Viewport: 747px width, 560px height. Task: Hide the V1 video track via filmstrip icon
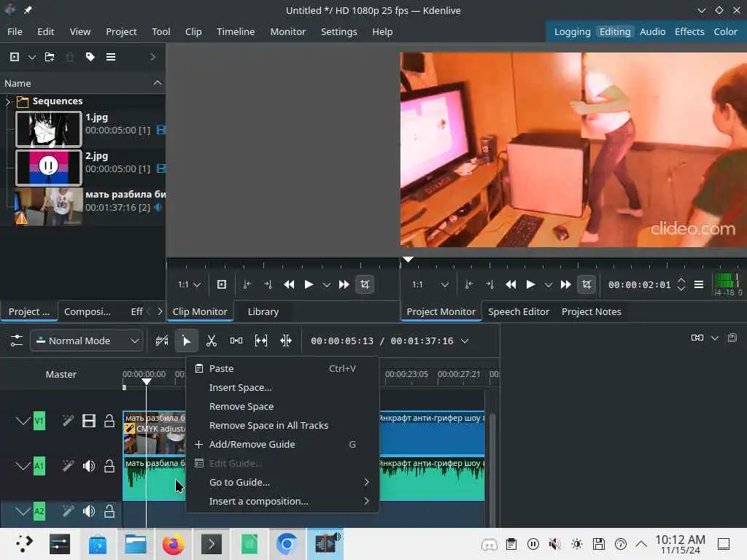89,421
